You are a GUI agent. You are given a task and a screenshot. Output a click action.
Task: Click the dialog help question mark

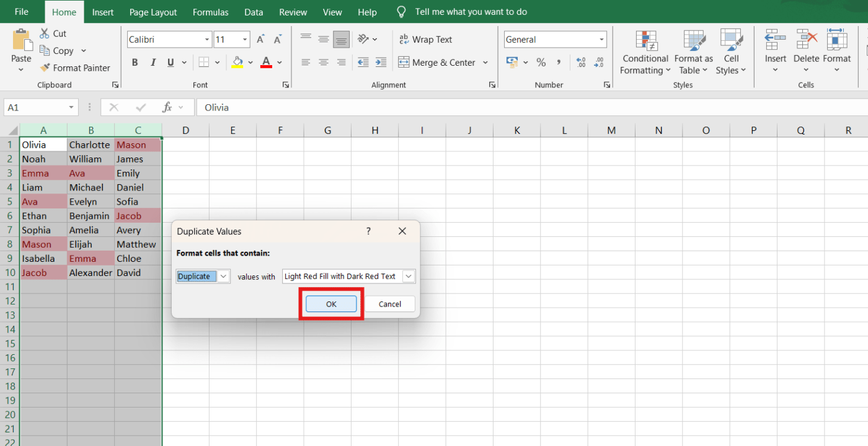(x=368, y=231)
